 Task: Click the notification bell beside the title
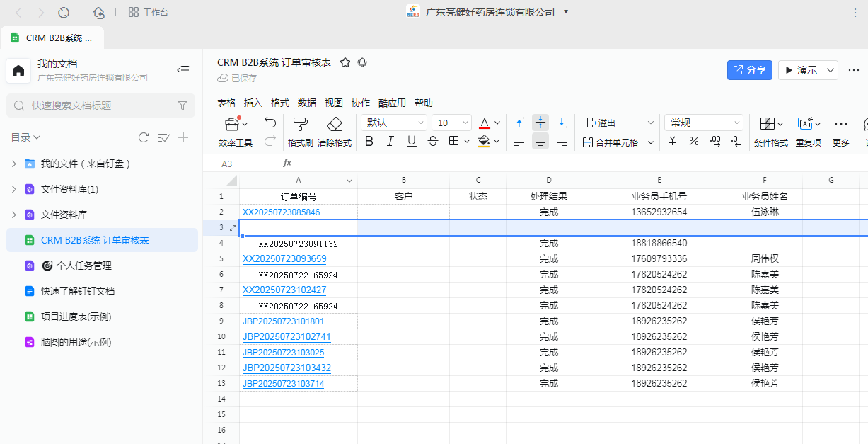[x=362, y=62]
